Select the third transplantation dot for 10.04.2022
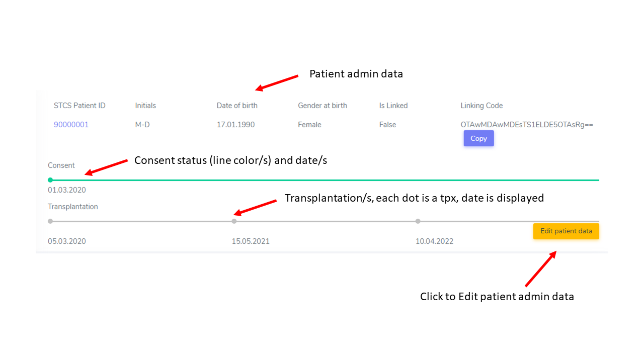 418,221
